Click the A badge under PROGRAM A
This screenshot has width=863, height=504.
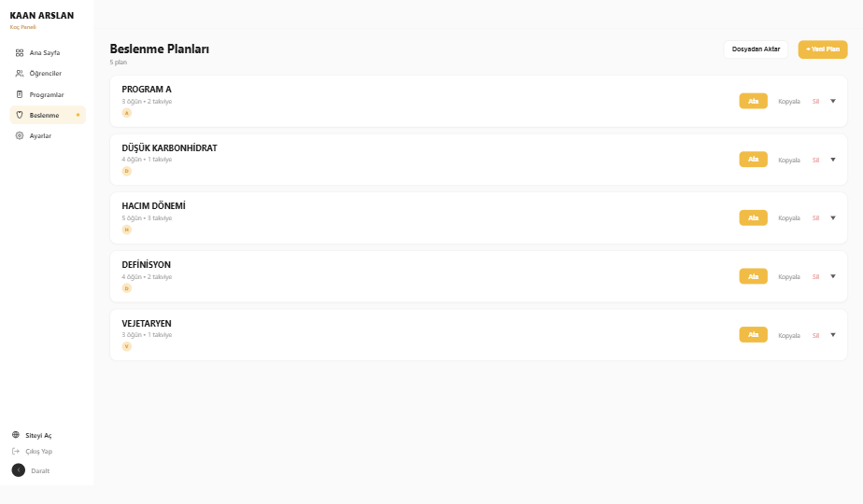127,113
